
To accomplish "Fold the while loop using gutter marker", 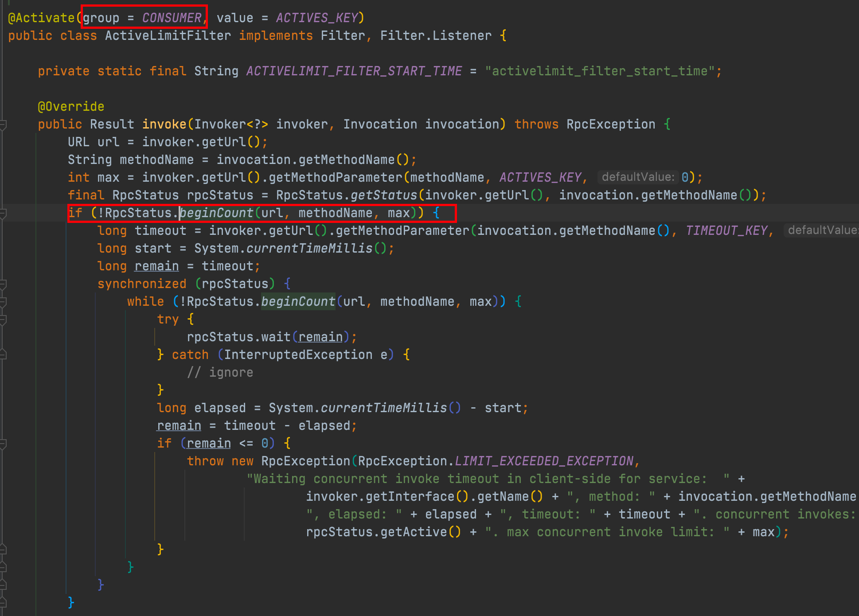I will [3, 302].
